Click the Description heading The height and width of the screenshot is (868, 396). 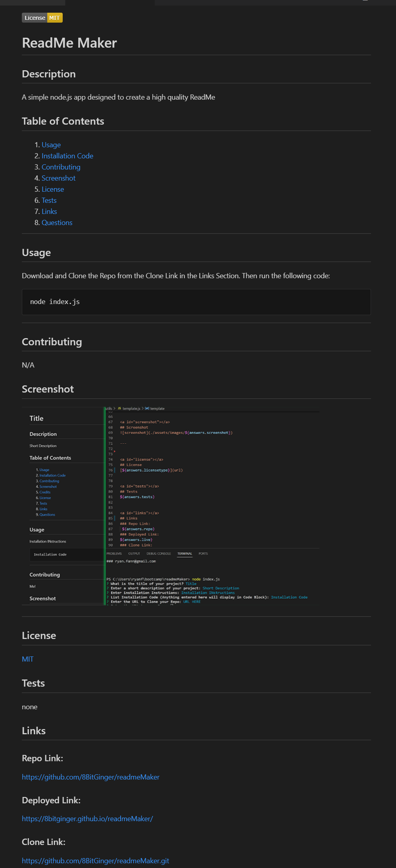[x=49, y=74]
